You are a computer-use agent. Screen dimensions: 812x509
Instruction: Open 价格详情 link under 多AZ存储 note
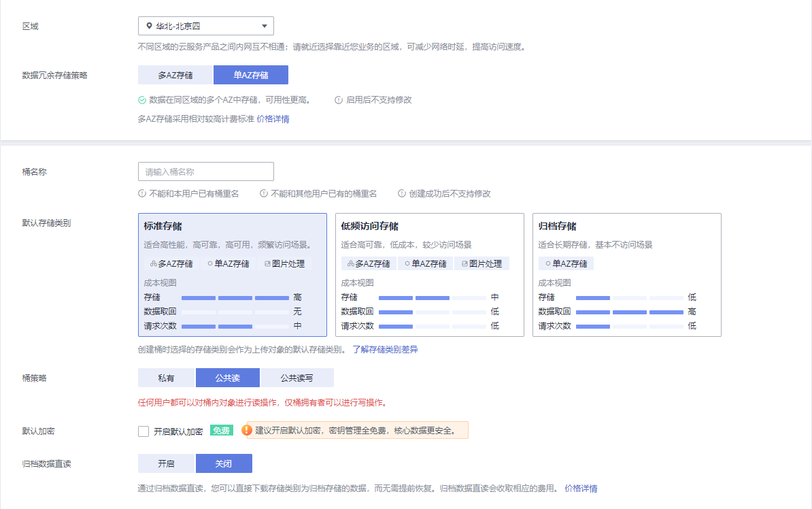tap(273, 119)
